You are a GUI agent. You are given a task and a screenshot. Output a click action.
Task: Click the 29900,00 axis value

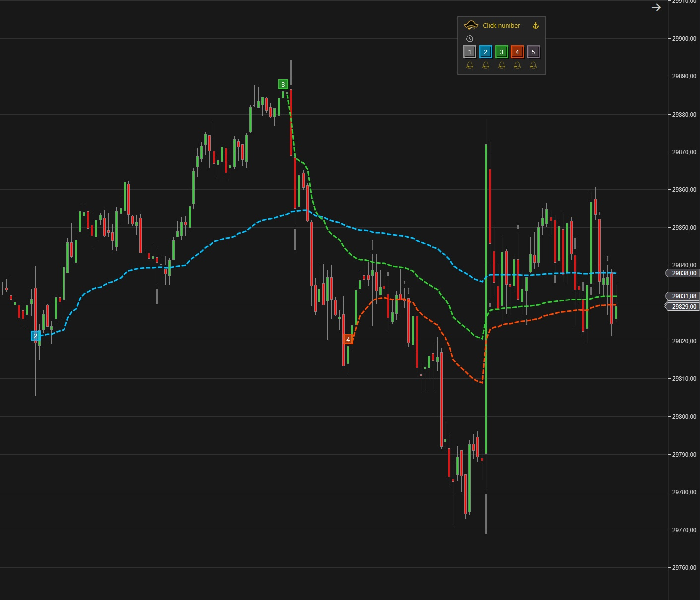pos(684,39)
